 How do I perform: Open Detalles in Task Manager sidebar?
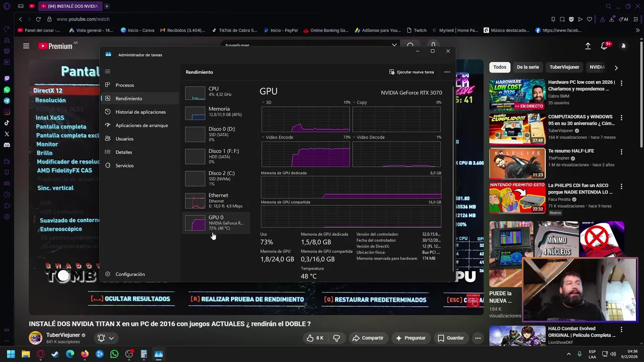(124, 152)
